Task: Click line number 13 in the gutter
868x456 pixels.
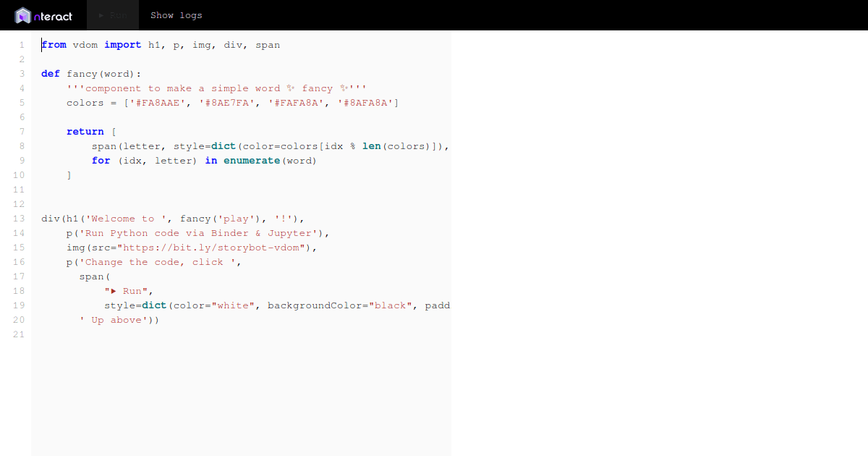Action: pos(18,218)
